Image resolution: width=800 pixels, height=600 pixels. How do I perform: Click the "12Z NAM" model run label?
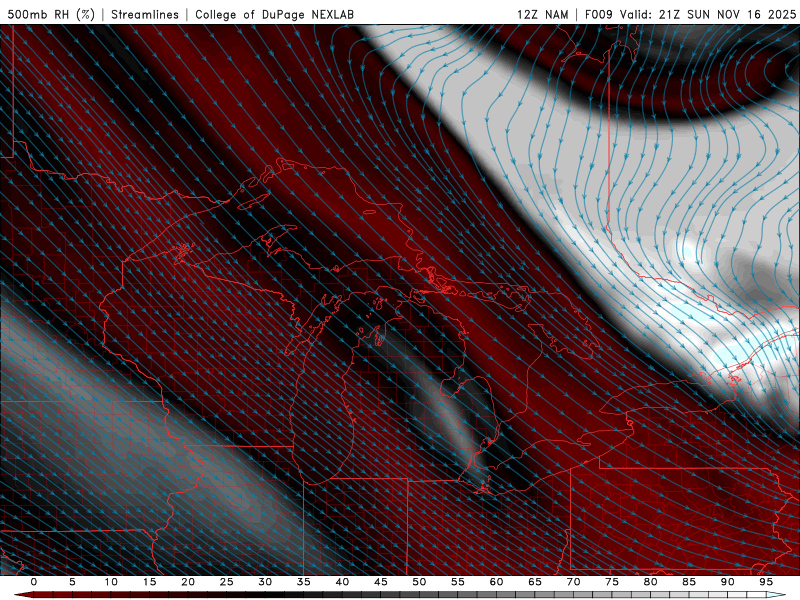coord(542,14)
